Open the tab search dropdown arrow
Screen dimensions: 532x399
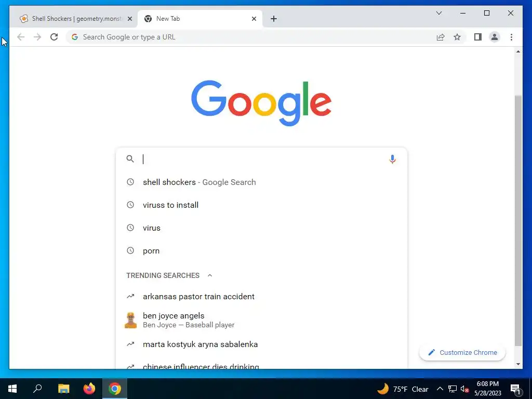438,13
